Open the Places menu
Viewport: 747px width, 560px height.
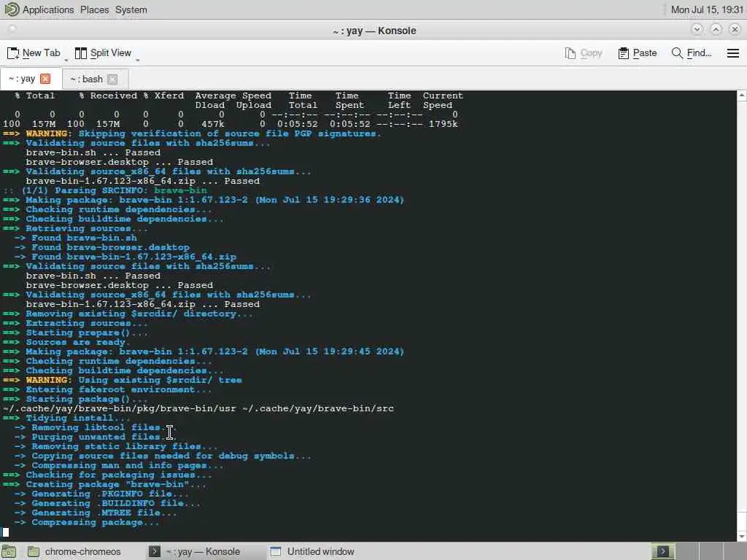pos(94,9)
